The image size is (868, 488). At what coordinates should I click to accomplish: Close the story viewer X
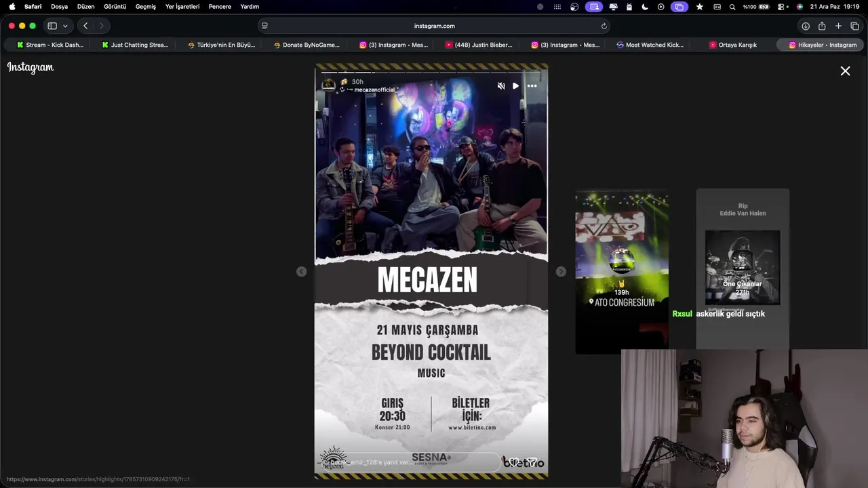pos(845,70)
